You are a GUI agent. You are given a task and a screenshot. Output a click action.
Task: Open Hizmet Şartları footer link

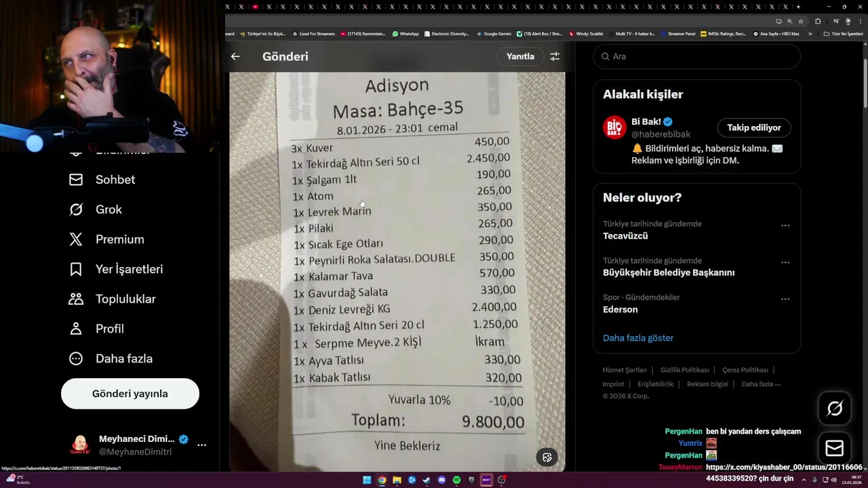[625, 370]
